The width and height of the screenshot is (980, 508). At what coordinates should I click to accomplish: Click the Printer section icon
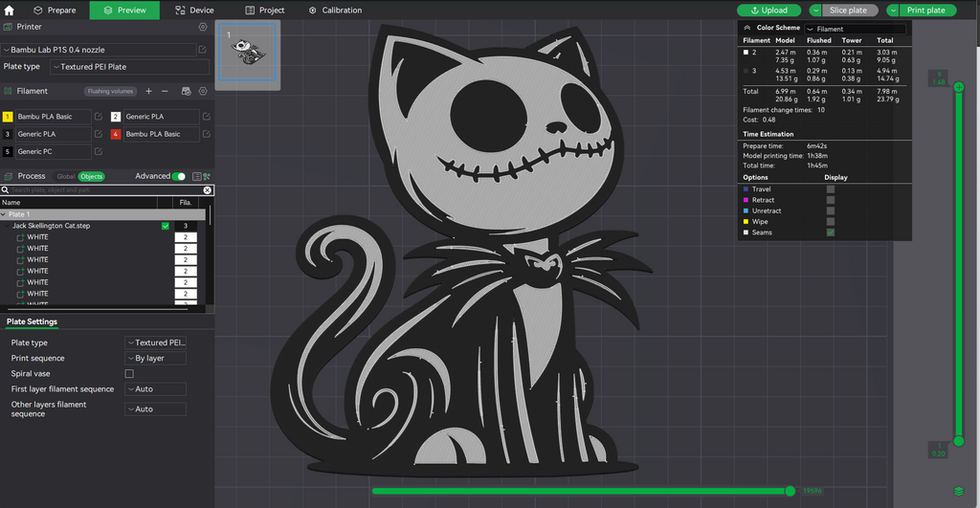pyautogui.click(x=8, y=27)
